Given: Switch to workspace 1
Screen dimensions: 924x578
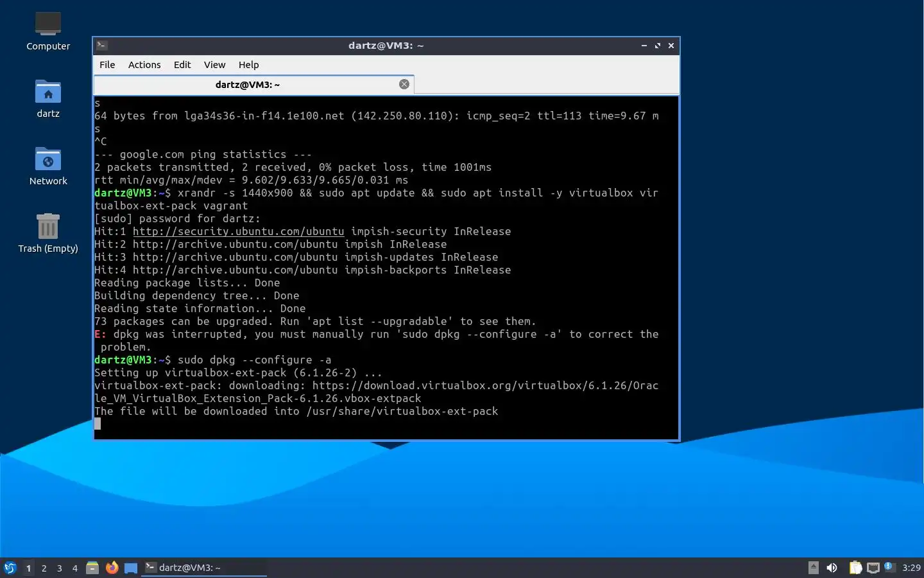Looking at the screenshot, I should 28,568.
